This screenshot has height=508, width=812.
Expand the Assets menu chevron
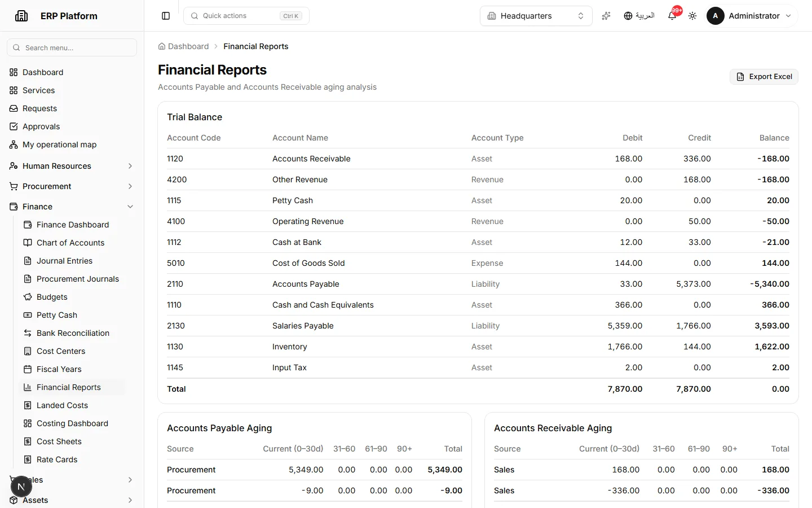130,500
